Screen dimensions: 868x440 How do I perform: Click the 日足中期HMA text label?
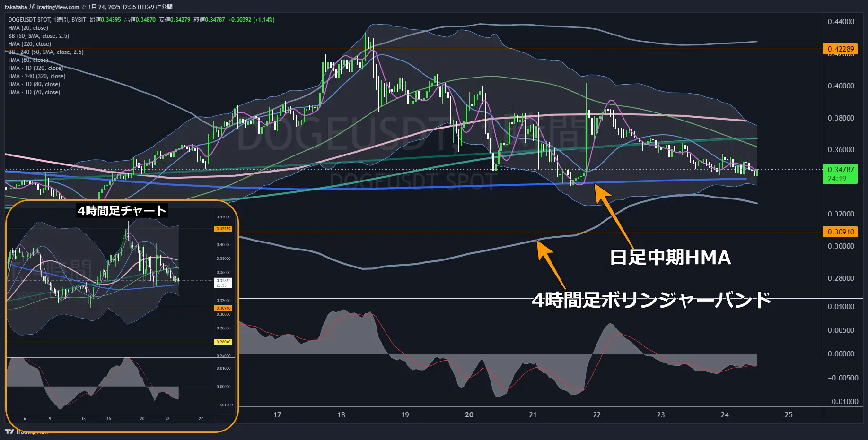point(670,258)
